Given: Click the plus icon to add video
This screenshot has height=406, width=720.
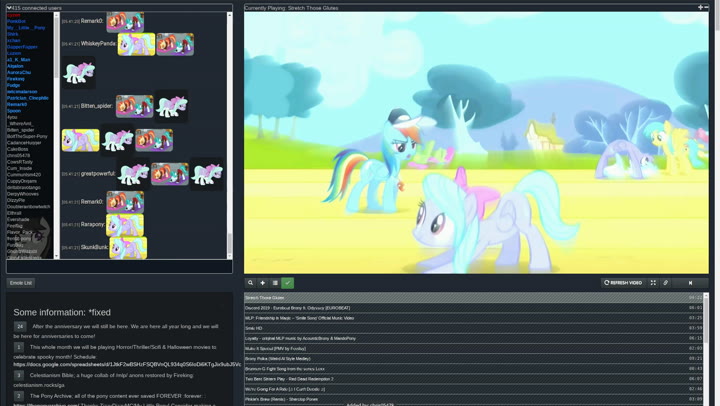Looking at the screenshot, I should [263, 283].
